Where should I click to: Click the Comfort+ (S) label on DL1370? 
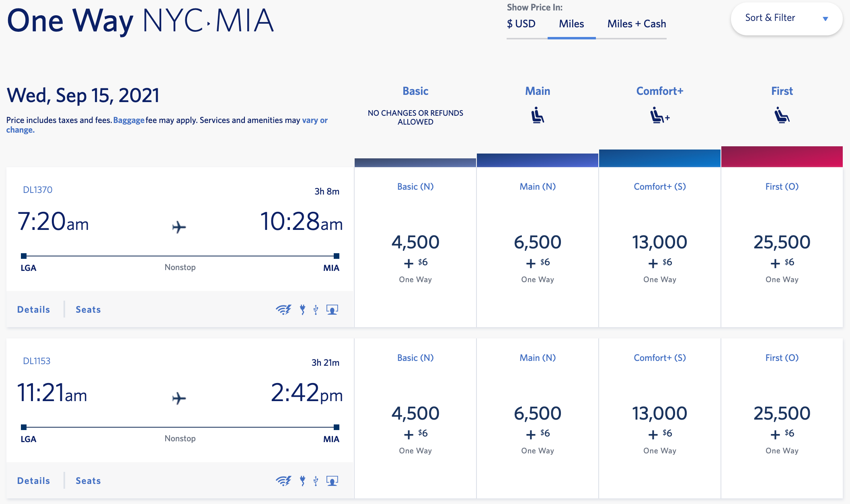click(x=660, y=186)
